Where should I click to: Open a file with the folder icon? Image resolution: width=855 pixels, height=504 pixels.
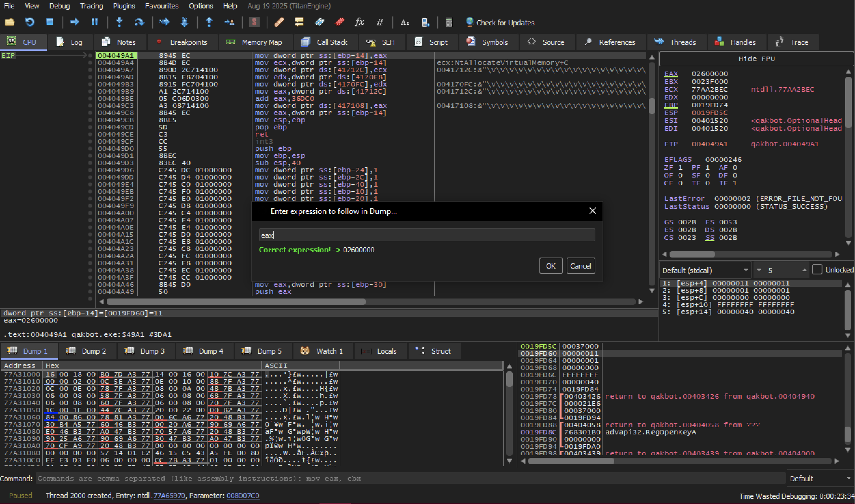[x=9, y=22]
